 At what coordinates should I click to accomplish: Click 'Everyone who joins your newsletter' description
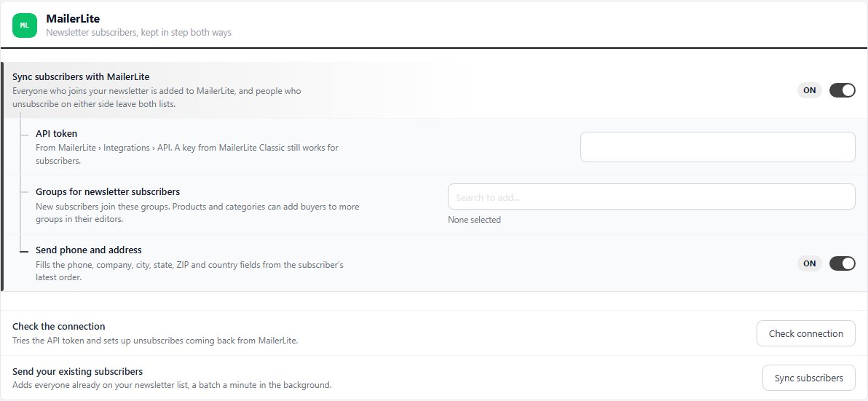157,97
